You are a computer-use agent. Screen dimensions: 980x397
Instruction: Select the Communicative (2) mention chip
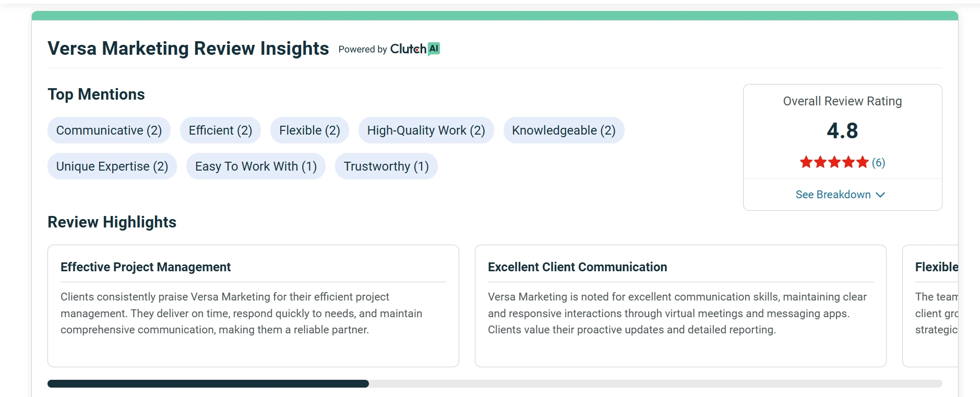tap(109, 130)
